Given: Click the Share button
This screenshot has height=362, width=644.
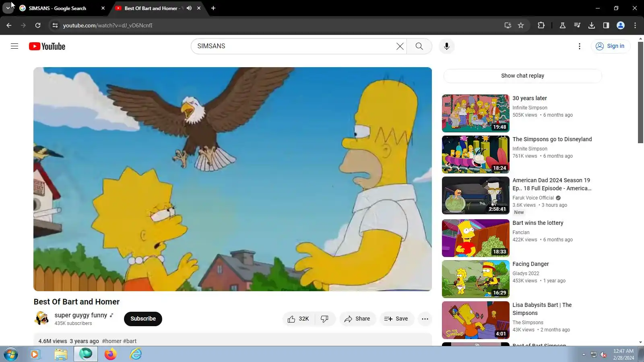Looking at the screenshot, I should tap(357, 319).
